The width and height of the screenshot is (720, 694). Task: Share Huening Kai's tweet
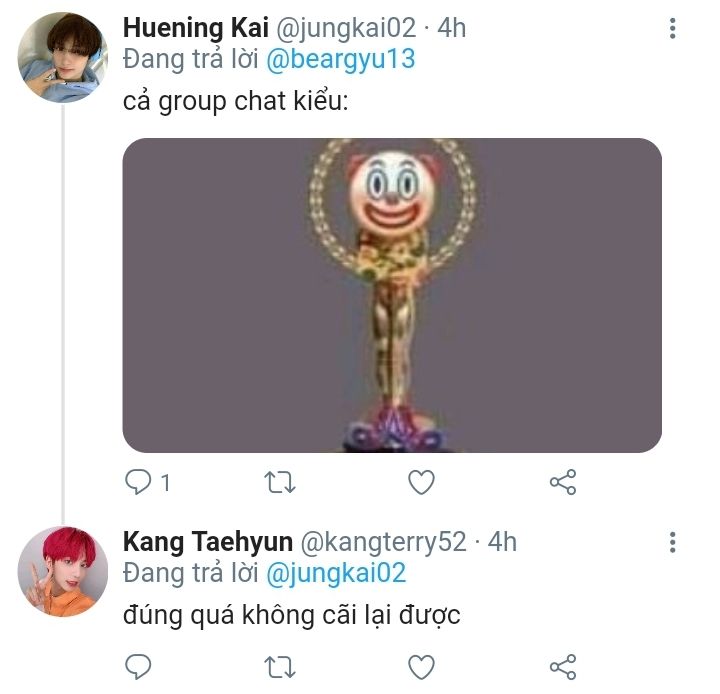(x=563, y=482)
